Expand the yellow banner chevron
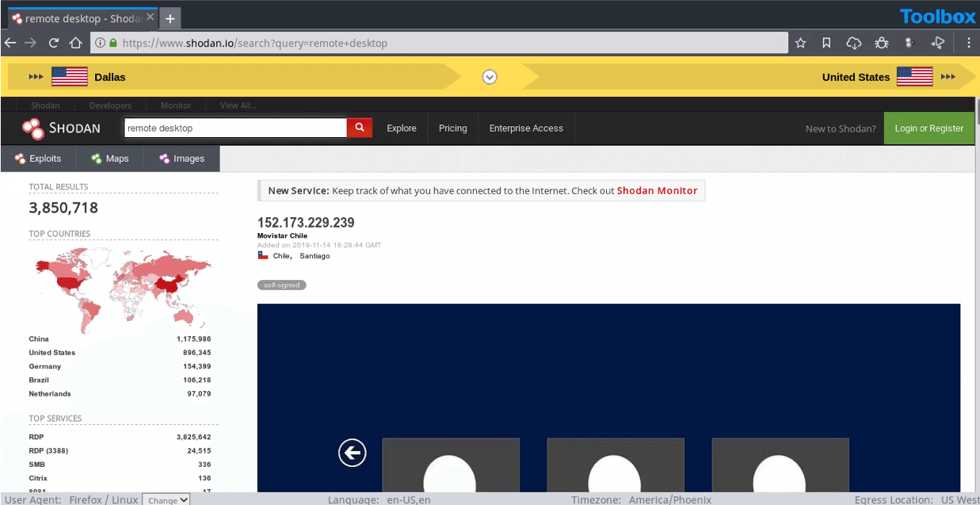Image resolution: width=980 pixels, height=505 pixels. point(490,77)
